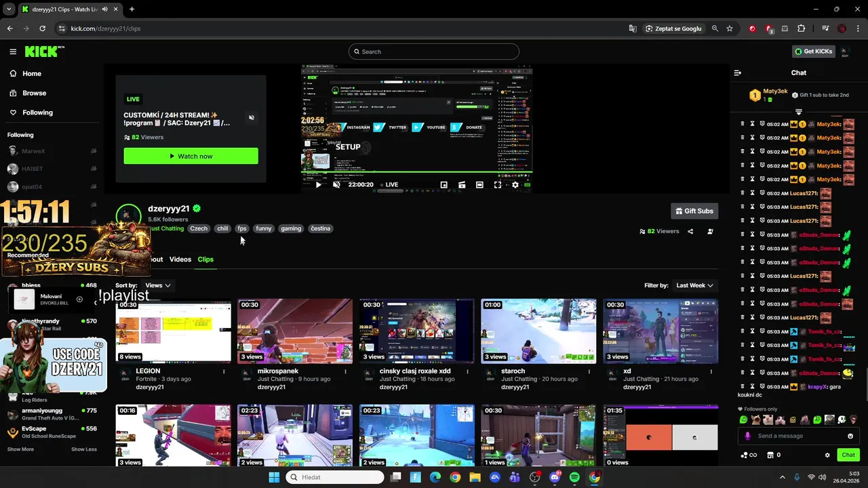Viewport: 868px width, 488px height.
Task: Open MarweX followed channel
Action: point(52,151)
